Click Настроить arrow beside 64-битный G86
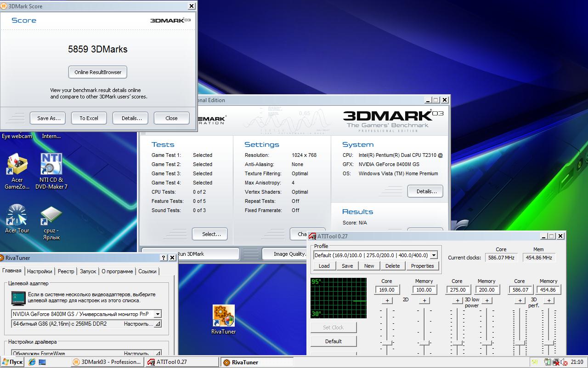The image size is (588, 368). (x=158, y=324)
